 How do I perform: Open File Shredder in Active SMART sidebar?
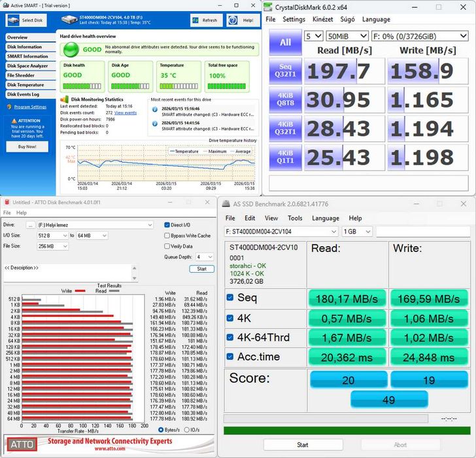30,75
